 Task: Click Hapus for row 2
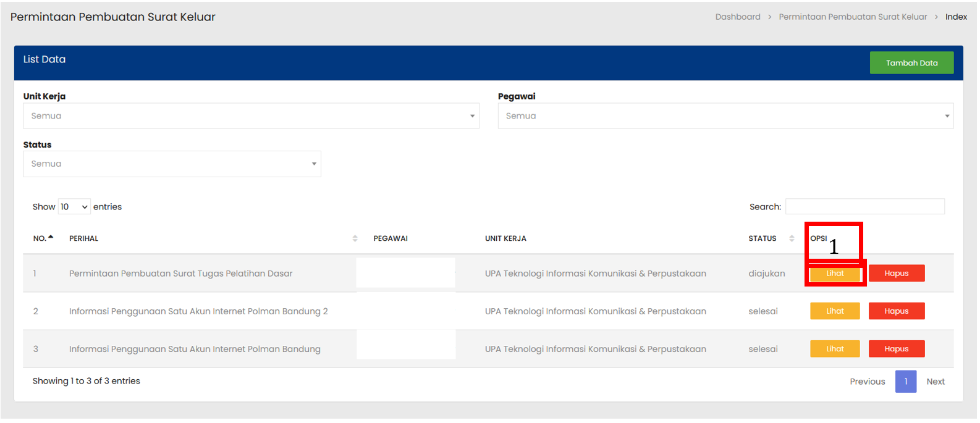896,311
